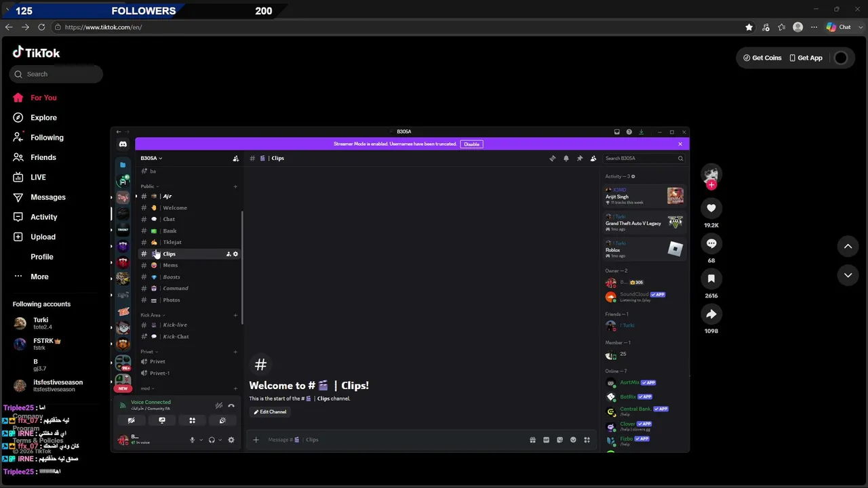Click Discord download update icon

point(641,132)
